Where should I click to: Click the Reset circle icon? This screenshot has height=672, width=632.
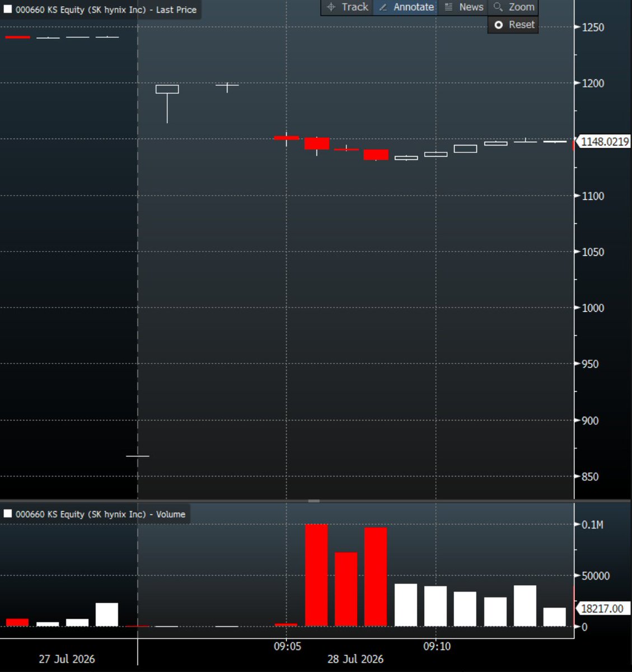[498, 25]
